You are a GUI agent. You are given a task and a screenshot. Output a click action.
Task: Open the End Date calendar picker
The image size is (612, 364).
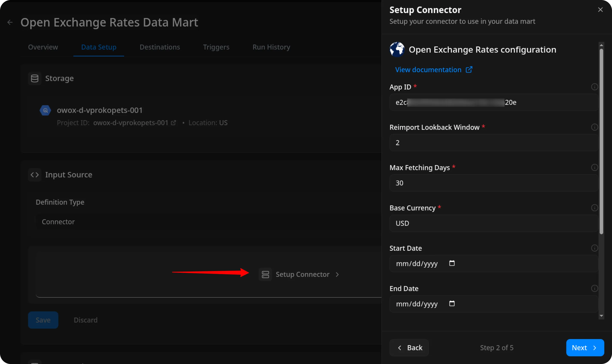pyautogui.click(x=452, y=304)
